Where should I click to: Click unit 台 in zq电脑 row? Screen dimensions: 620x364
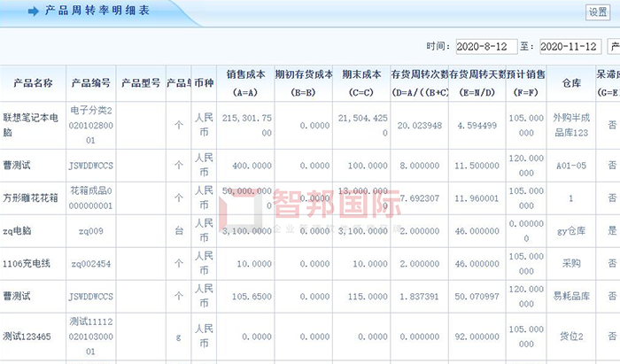(x=179, y=231)
